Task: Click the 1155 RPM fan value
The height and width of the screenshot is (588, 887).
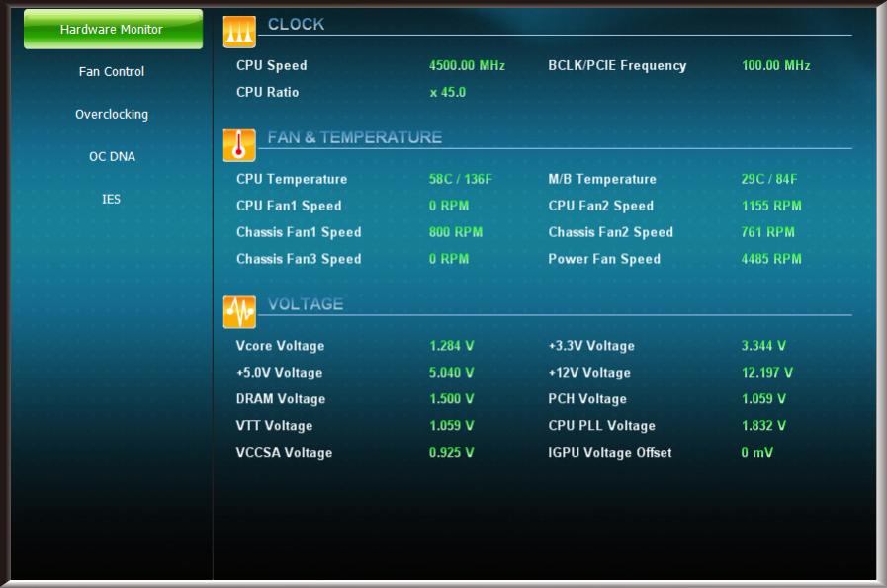Action: click(x=771, y=206)
